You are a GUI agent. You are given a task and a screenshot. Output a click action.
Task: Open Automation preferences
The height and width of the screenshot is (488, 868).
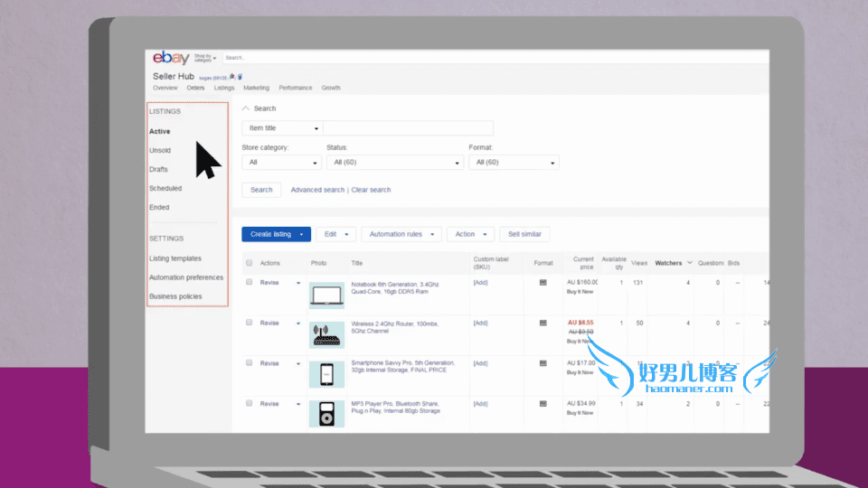pos(186,277)
